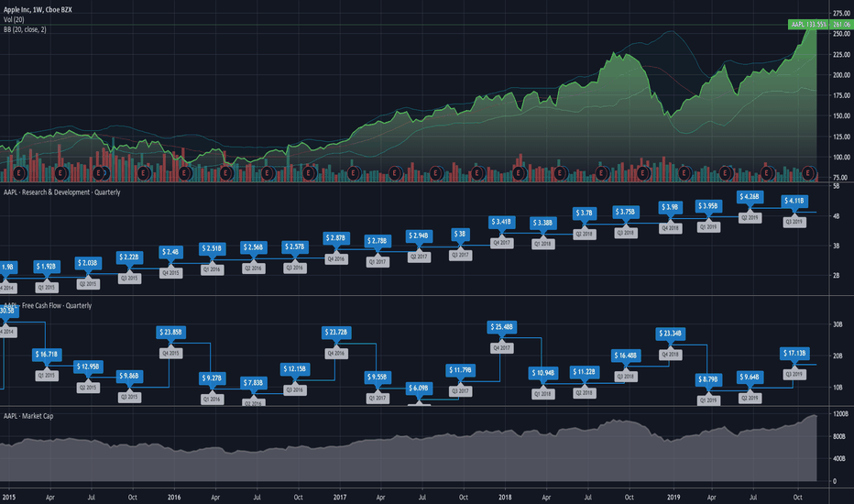
Task: Click the $ 3.95B R&D data label
Action: pyautogui.click(x=708, y=206)
